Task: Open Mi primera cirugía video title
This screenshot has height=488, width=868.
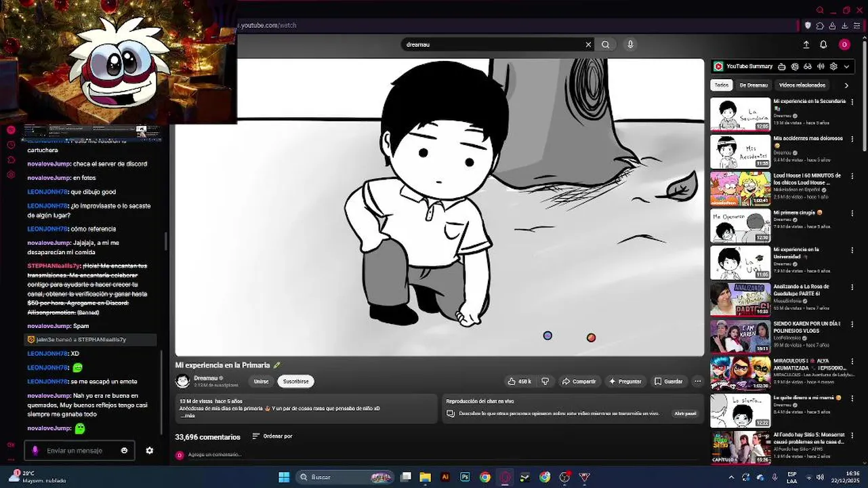Action: tap(798, 213)
